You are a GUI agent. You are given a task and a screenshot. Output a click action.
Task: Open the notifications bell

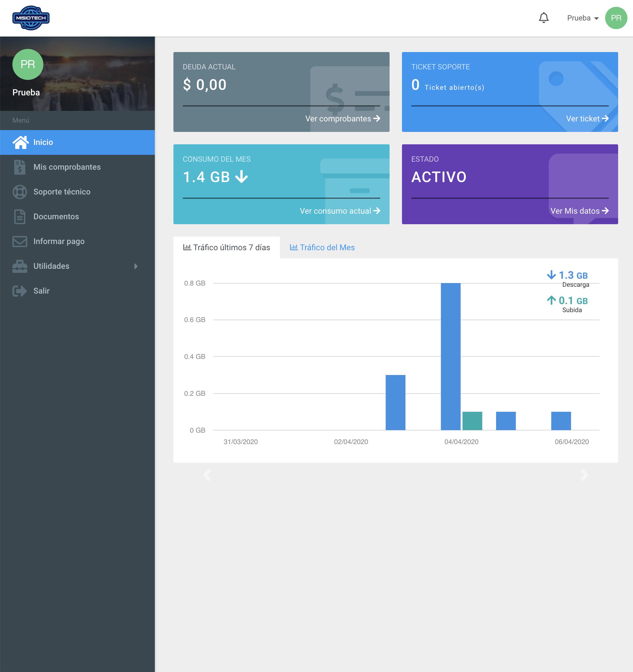[544, 18]
